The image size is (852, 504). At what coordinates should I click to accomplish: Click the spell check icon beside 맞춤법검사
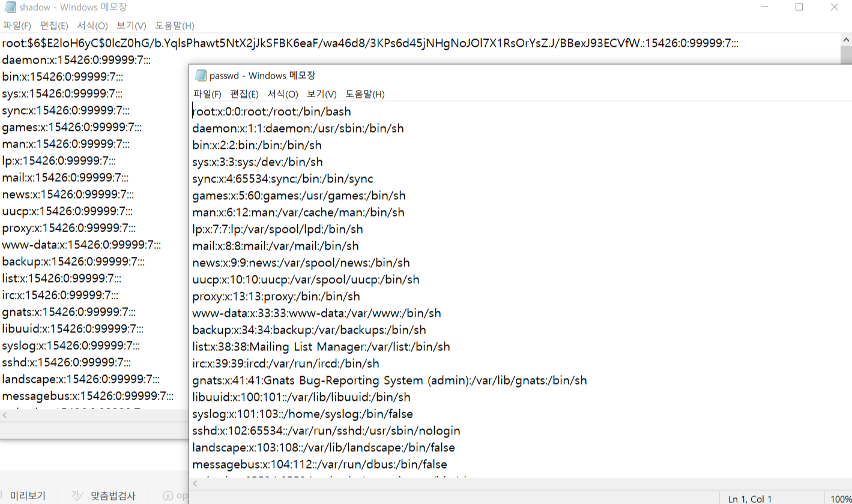tap(77, 496)
